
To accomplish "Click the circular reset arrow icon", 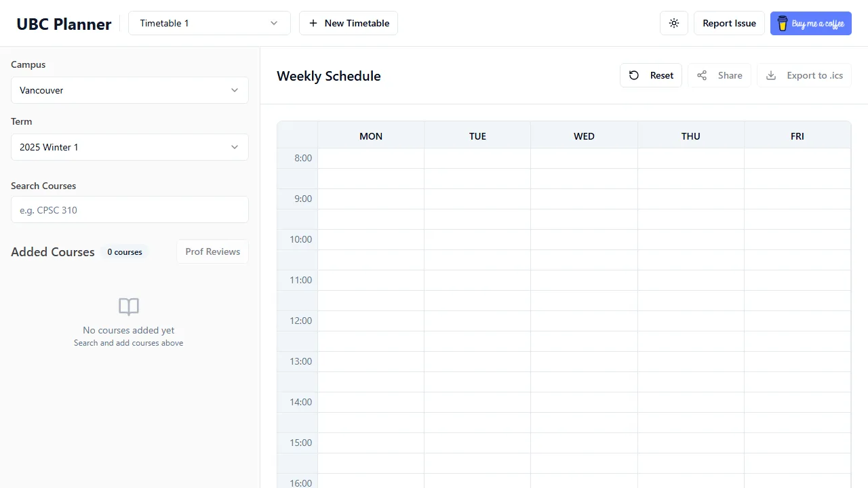I will click(x=633, y=75).
